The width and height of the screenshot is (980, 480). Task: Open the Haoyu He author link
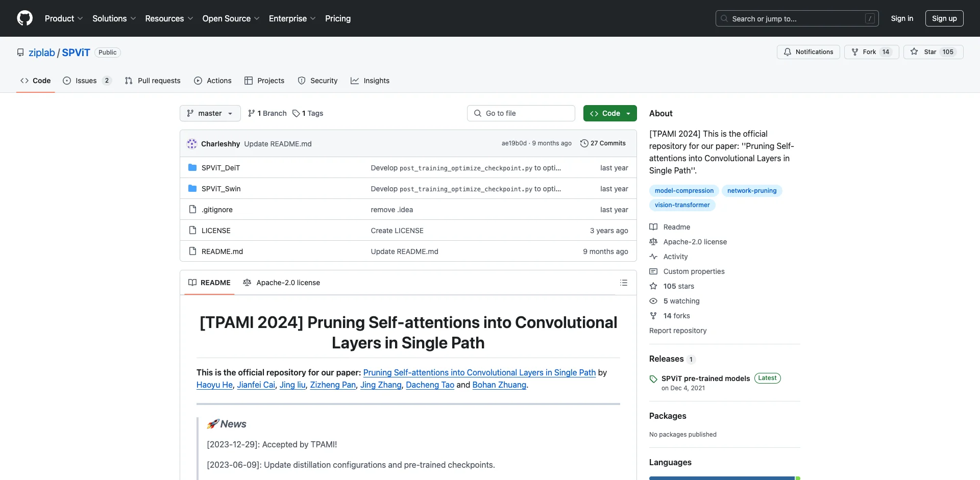point(214,385)
